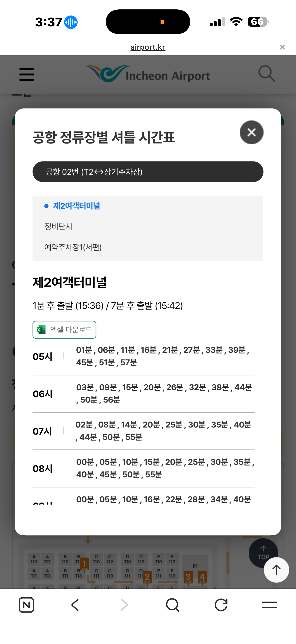Tap the voice activity indicator in status bar
The height and width of the screenshot is (644, 296).
point(71,22)
